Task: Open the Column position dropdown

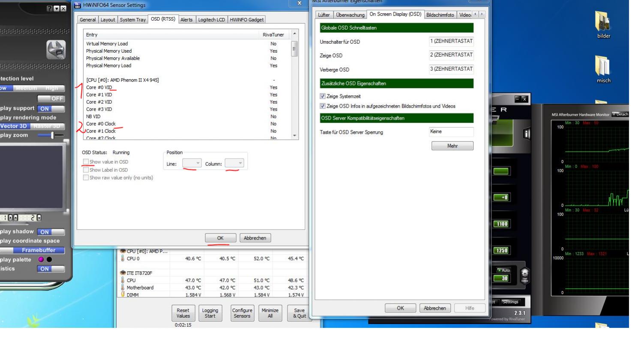Action: (x=234, y=163)
